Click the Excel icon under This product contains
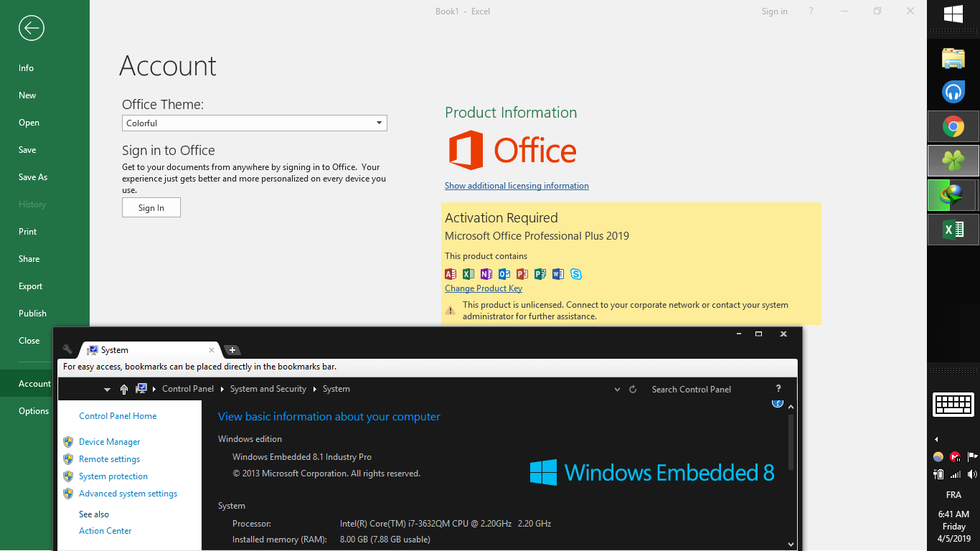 click(x=468, y=274)
